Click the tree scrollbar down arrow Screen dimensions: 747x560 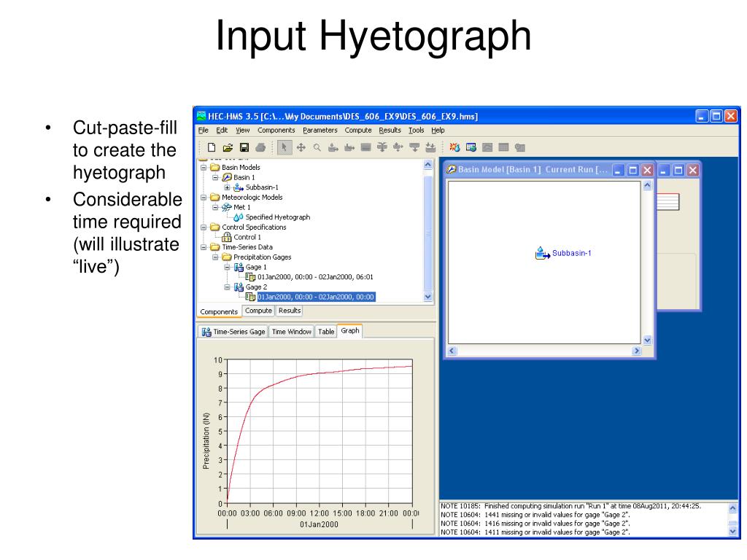427,297
